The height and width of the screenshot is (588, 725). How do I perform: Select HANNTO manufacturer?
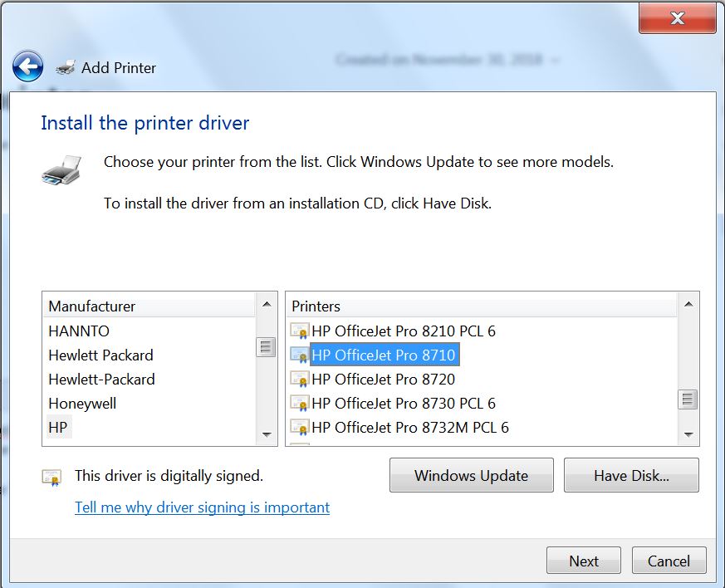coord(79,331)
